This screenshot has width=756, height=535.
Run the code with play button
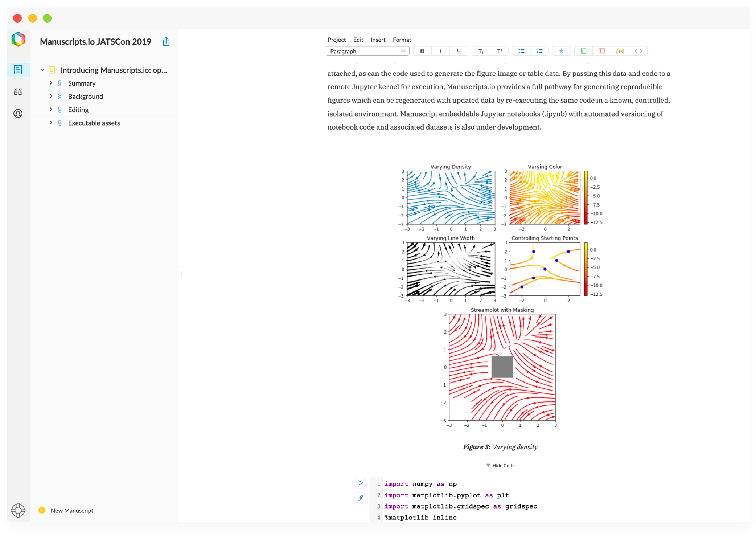[360, 483]
